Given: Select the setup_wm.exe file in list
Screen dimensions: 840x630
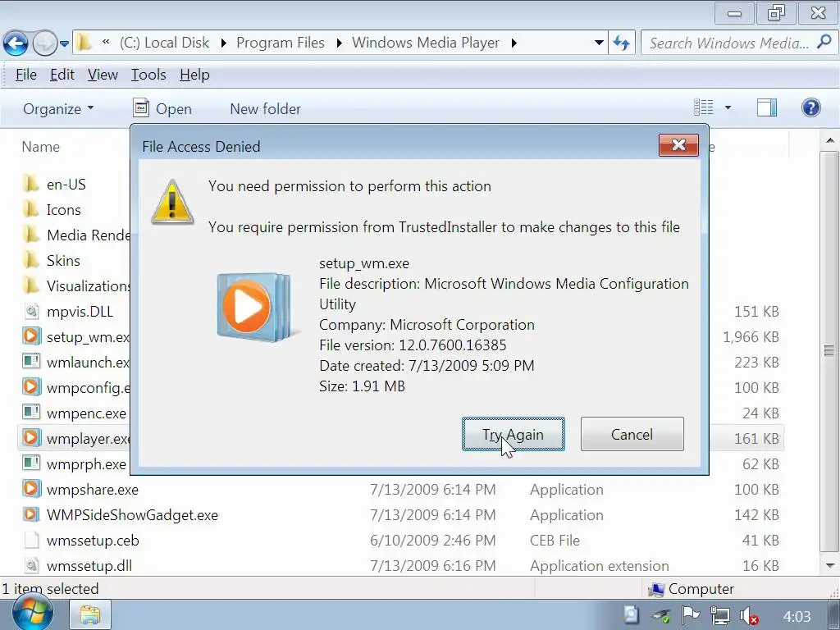Looking at the screenshot, I should point(76,337).
